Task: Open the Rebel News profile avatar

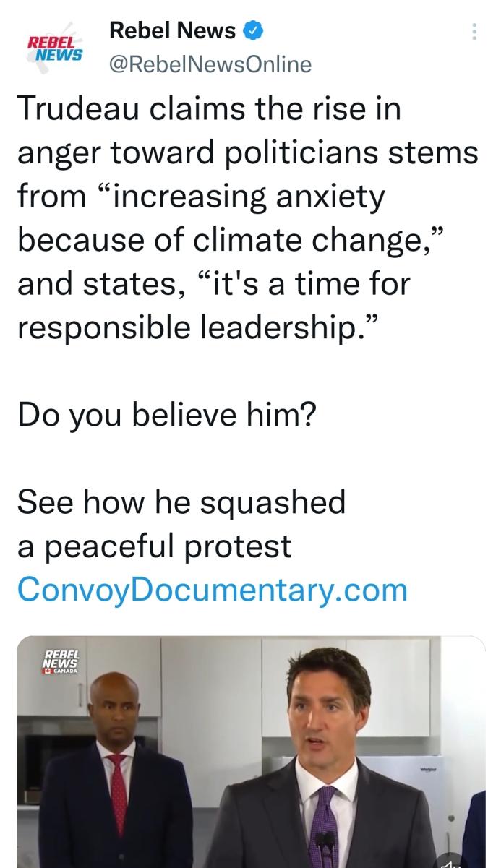Action: [x=55, y=48]
